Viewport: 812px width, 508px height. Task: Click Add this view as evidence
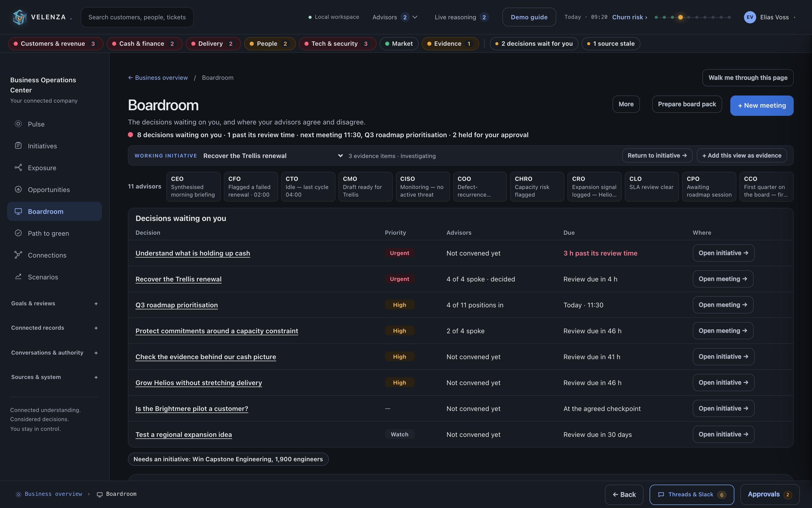coord(741,155)
